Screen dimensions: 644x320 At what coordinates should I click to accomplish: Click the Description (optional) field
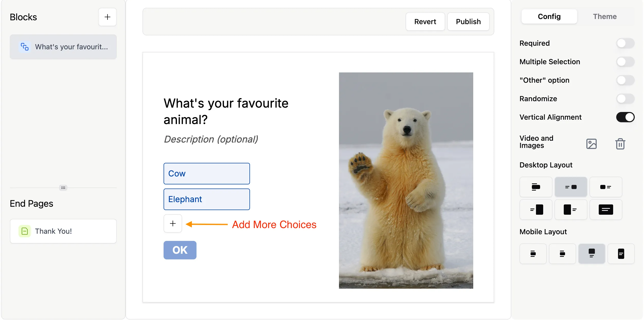pyautogui.click(x=211, y=139)
